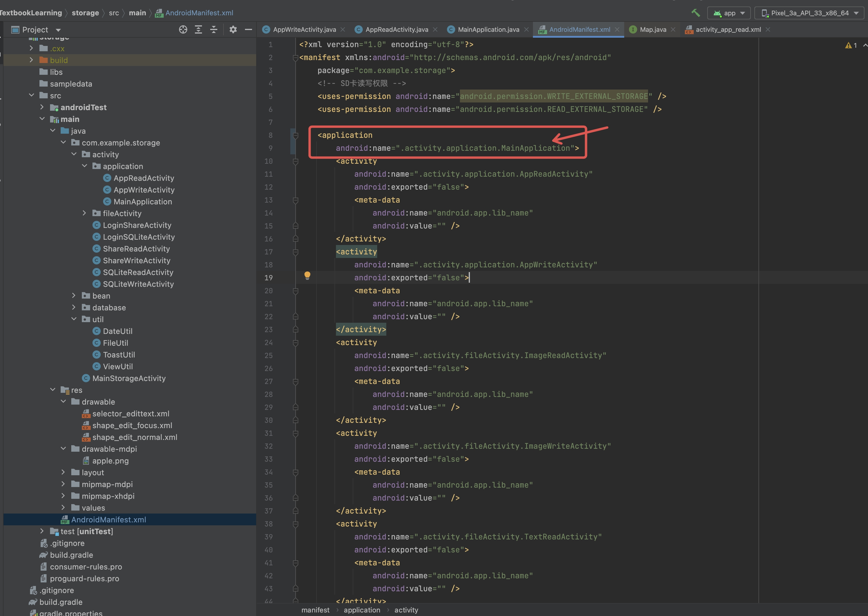The height and width of the screenshot is (616, 868).
Task: Click the Collapse All icon in Project panel
Action: coord(214,29)
